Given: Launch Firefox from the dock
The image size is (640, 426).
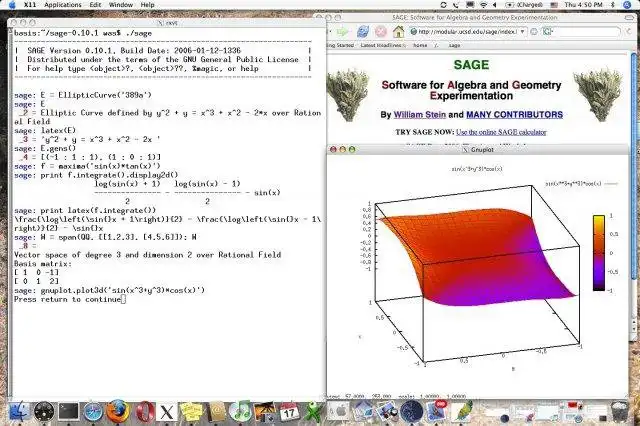Looking at the screenshot, I should [x=118, y=411].
